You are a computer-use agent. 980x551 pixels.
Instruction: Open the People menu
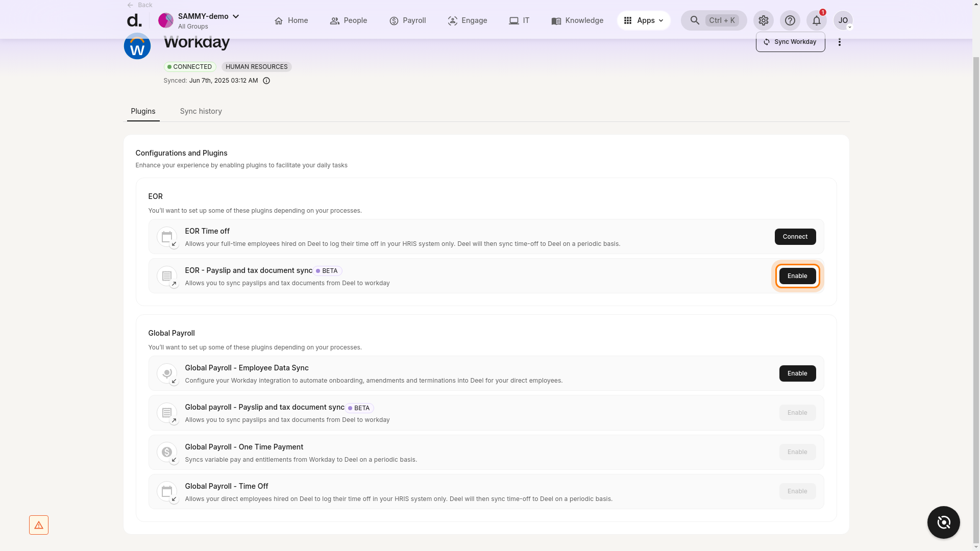coord(348,20)
